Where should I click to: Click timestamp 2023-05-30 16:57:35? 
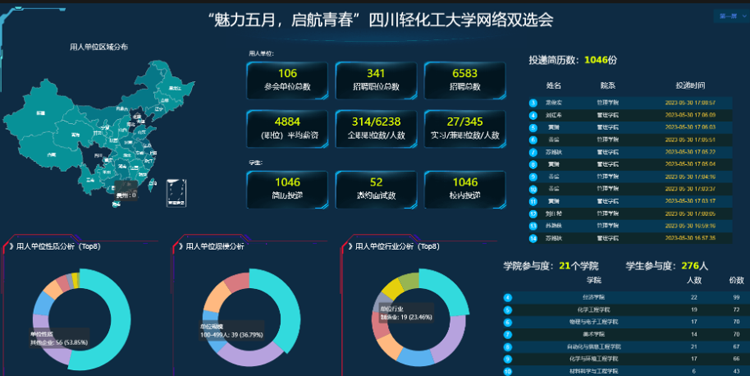click(690, 238)
